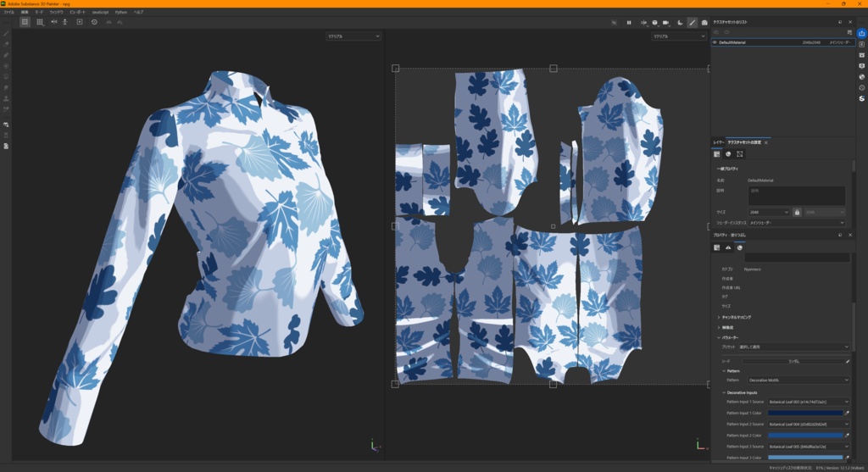Click the seed edit pencil button
The height and width of the screenshot is (472, 868).
point(848,361)
